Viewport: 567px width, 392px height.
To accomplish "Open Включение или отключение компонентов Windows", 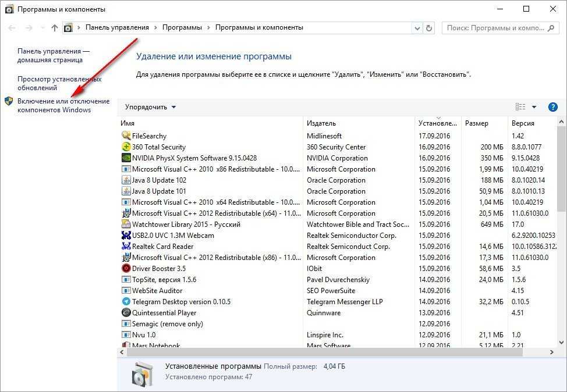I will coord(55,105).
